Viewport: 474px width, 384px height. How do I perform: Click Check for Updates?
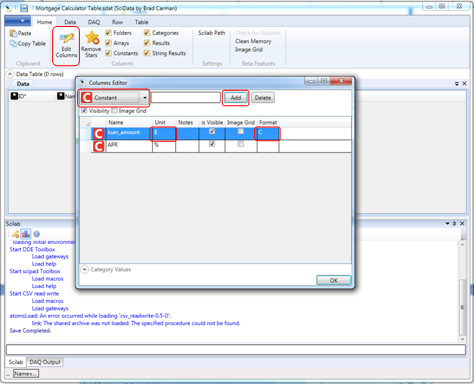click(258, 33)
